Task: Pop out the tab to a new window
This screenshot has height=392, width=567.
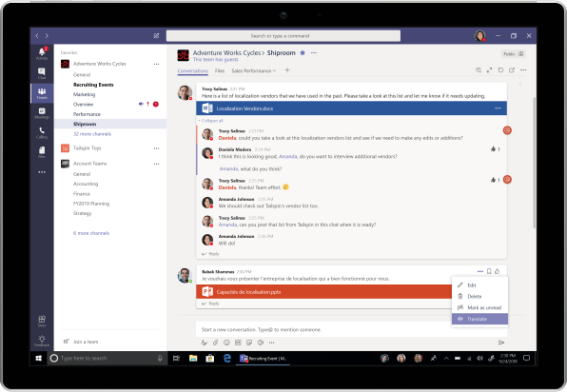Action: (x=512, y=70)
